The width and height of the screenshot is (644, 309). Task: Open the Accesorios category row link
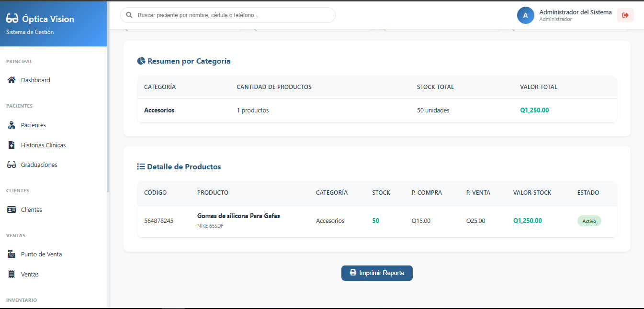159,110
